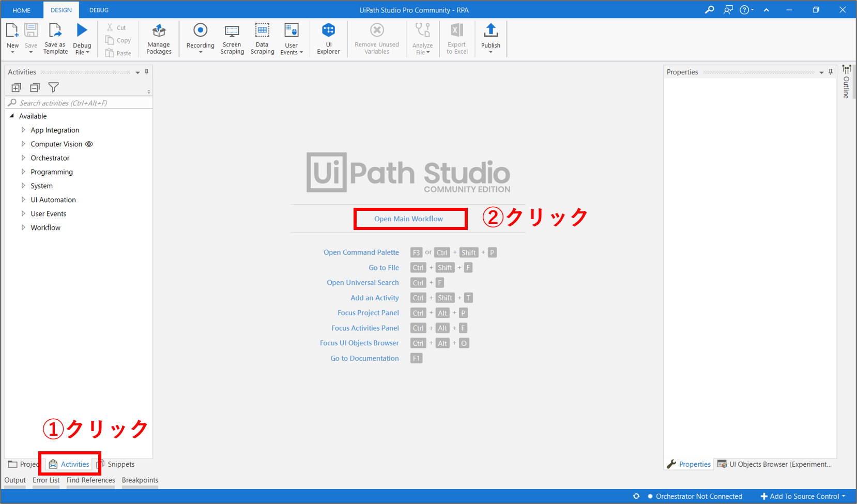Expand the UI Automation tree node
857x504 pixels.
pyautogui.click(x=23, y=200)
